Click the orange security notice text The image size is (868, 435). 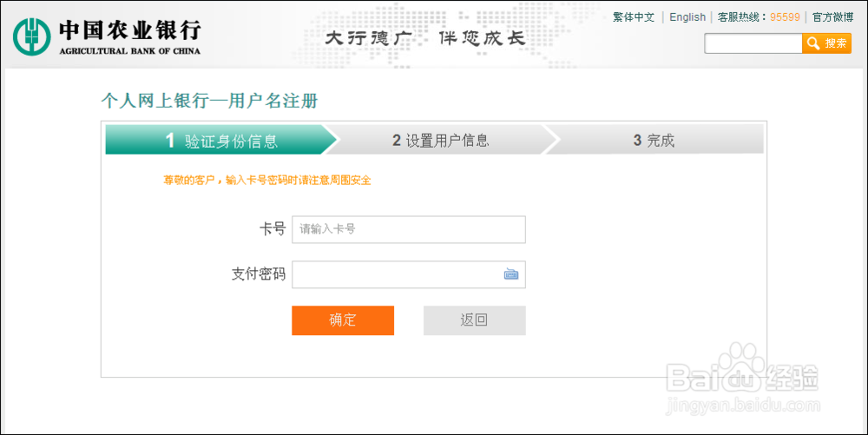pyautogui.click(x=267, y=180)
